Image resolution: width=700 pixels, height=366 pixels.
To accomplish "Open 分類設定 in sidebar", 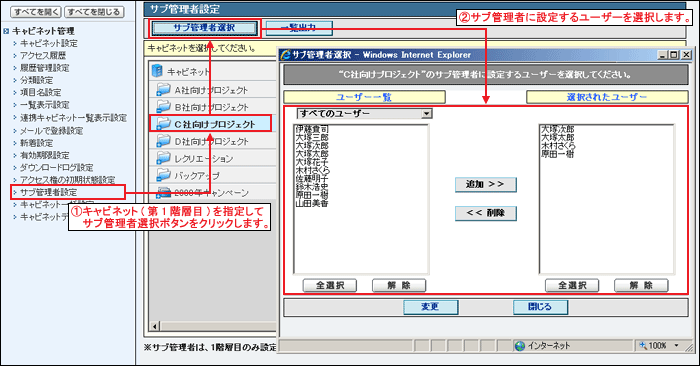I will [x=37, y=80].
